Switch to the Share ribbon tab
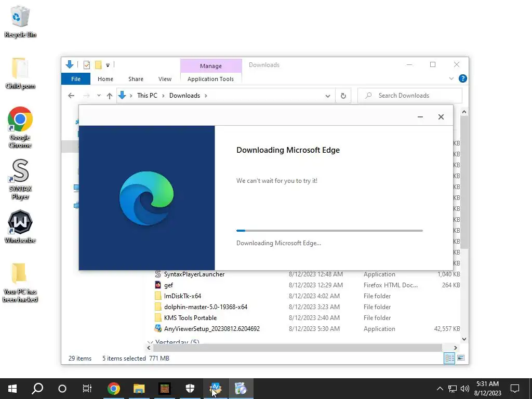The width and height of the screenshot is (532, 399). point(136,79)
